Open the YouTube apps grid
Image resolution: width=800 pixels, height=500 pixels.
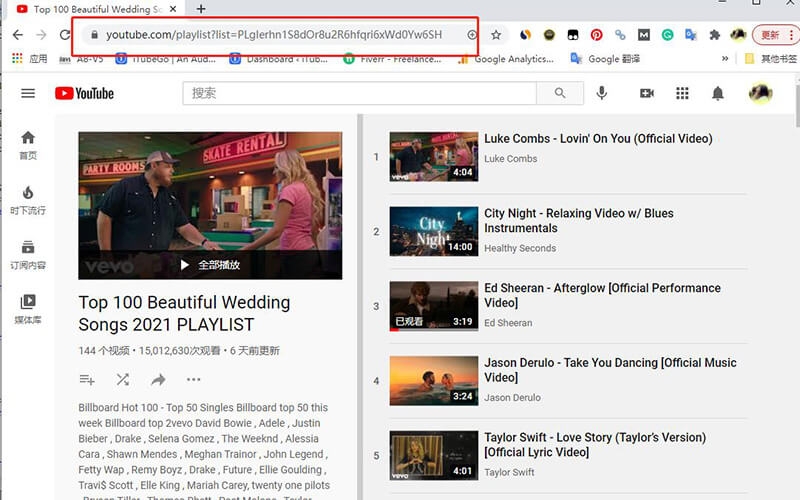(682, 93)
